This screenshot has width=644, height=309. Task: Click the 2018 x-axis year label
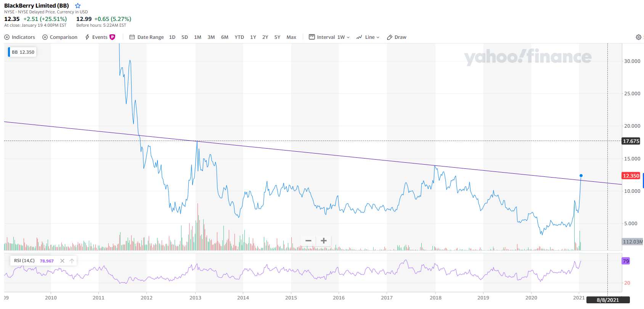click(x=435, y=298)
